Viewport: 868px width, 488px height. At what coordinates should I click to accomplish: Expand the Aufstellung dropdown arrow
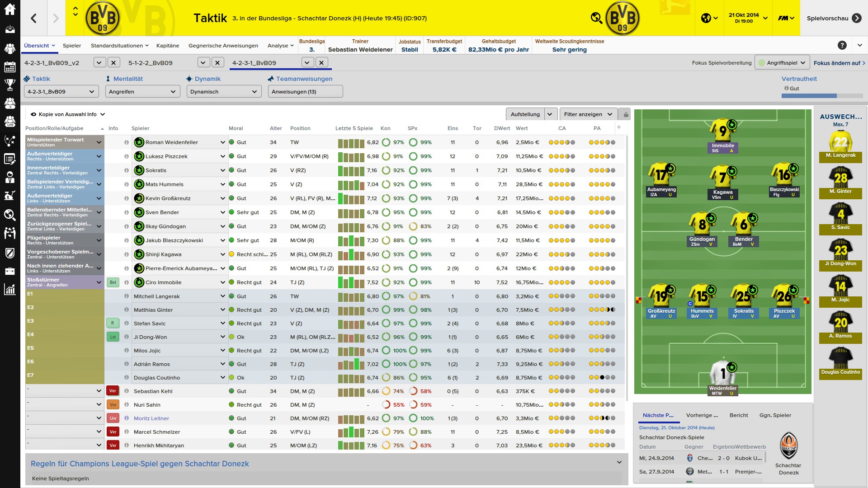550,114
